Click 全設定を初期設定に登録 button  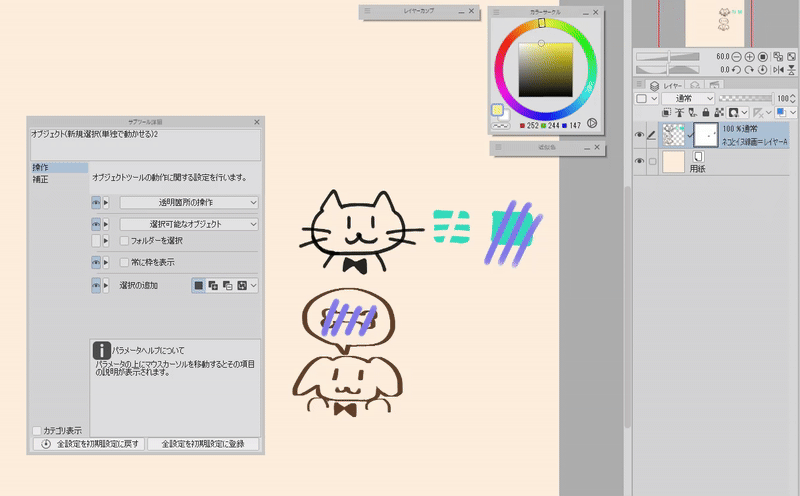pyautogui.click(x=203, y=444)
